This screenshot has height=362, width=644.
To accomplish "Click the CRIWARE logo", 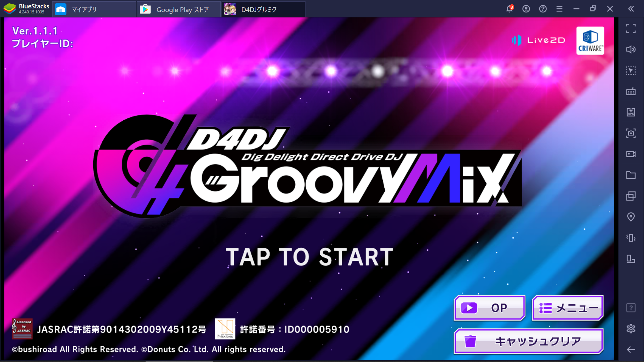I will pos(590,41).
